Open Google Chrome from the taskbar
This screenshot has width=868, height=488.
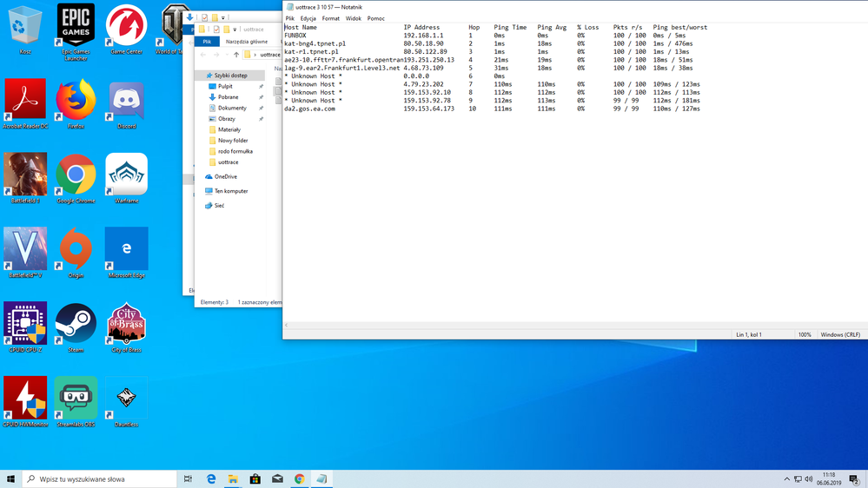pyautogui.click(x=299, y=478)
